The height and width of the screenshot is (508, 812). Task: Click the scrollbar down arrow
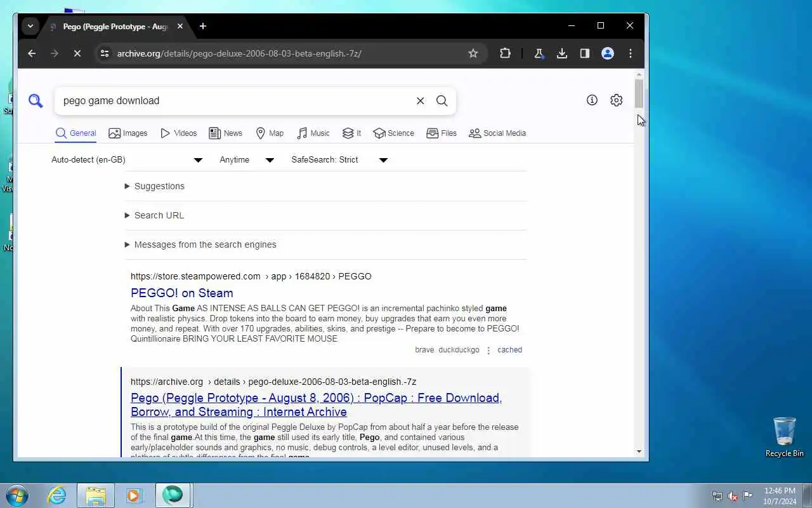point(639,451)
